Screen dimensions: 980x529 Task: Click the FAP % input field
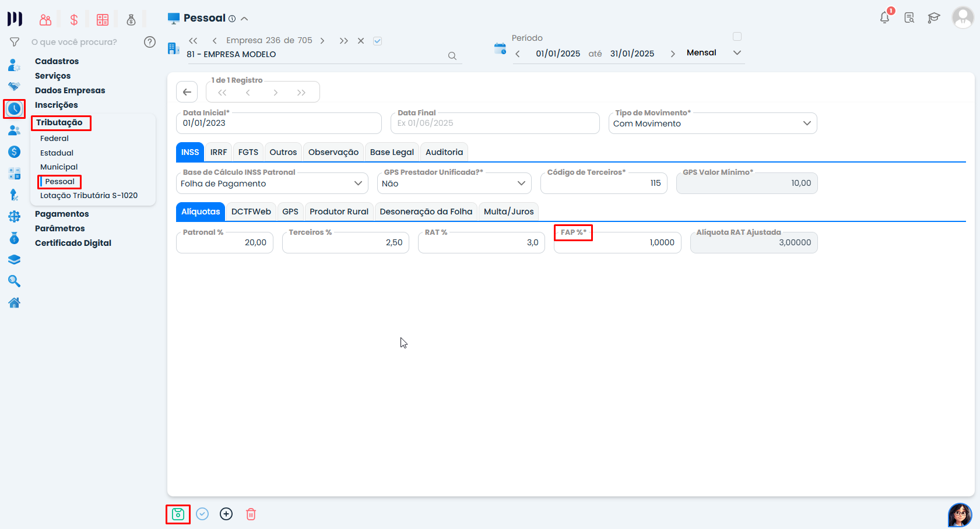point(617,243)
